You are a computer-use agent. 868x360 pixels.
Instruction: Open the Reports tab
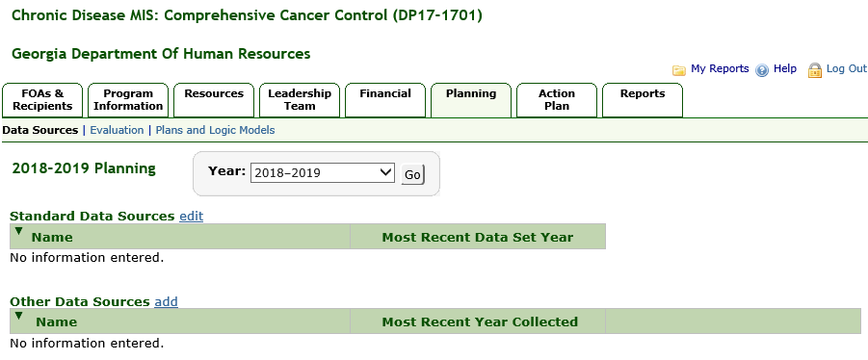coord(643,100)
